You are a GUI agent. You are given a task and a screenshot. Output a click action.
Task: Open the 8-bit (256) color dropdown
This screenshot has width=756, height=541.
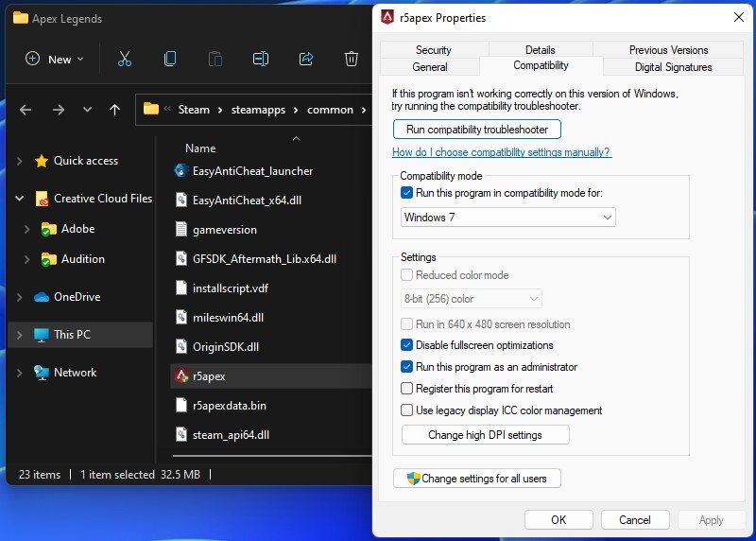click(471, 299)
